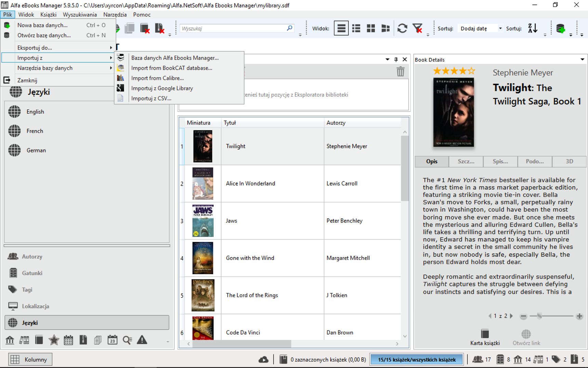
Task: Click the delete zipped file icon
Action: [160, 28]
